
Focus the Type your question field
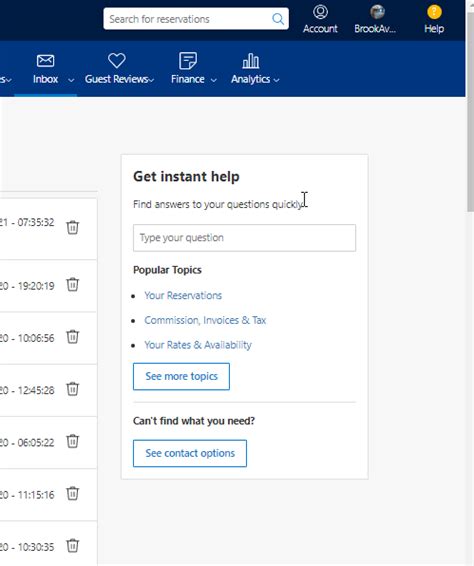coord(244,238)
